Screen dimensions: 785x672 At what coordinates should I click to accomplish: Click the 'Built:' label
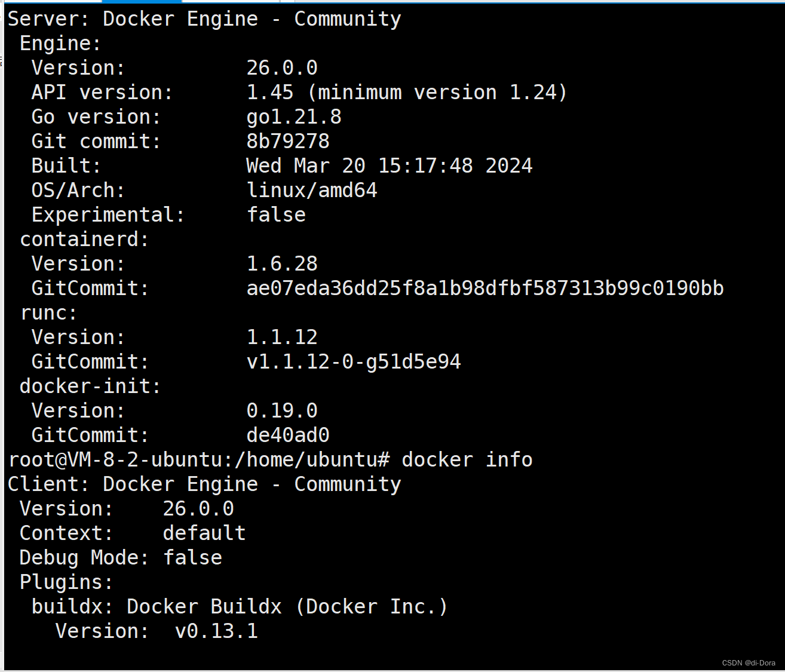pyautogui.click(x=66, y=166)
